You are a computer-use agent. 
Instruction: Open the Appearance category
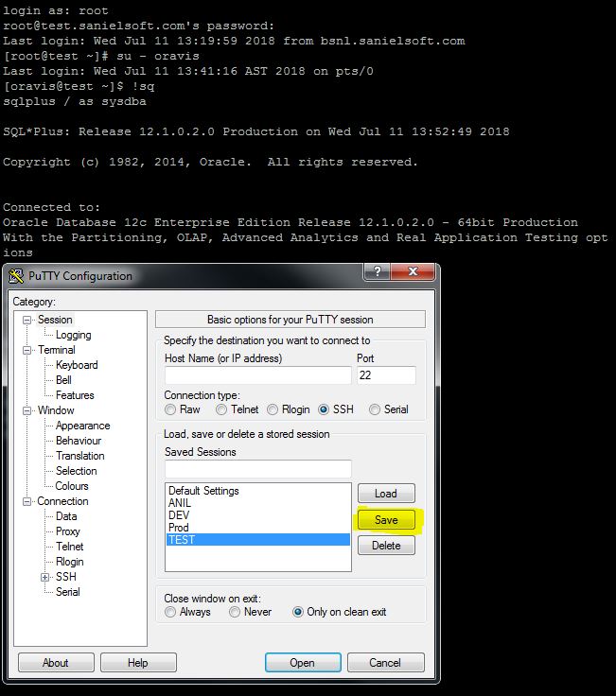point(82,426)
